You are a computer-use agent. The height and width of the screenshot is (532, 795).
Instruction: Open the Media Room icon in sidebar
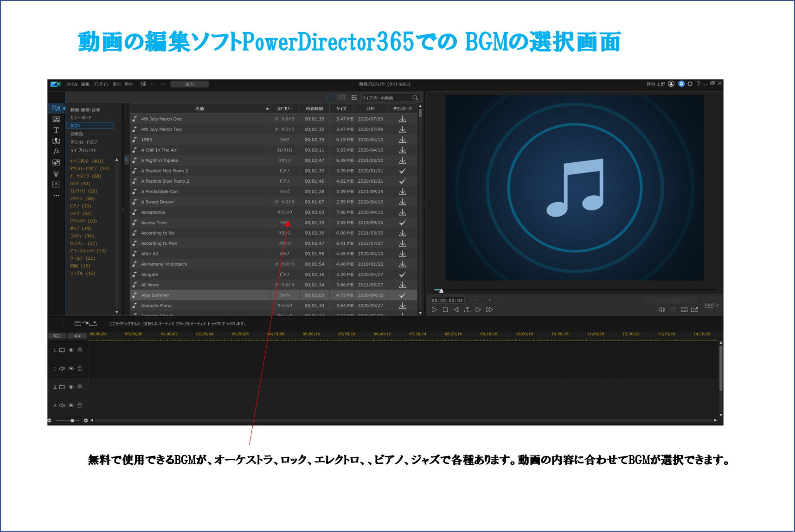coord(56,108)
